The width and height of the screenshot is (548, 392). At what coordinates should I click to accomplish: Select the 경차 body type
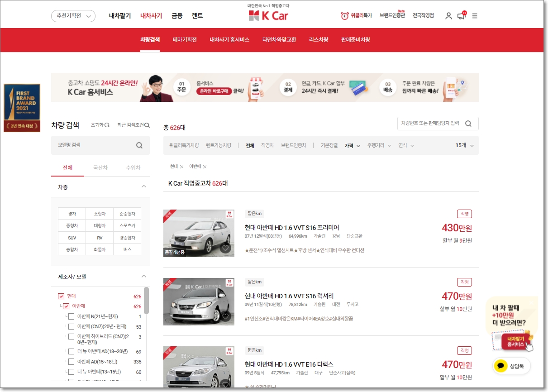pyautogui.click(x=72, y=214)
